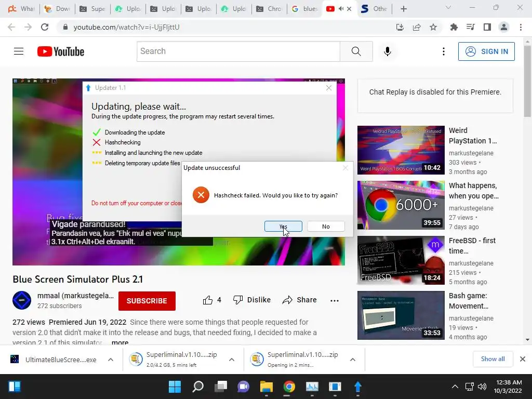The width and height of the screenshot is (532, 399).
Task: Mute the YouTube tab audio icon
Action: pyautogui.click(x=341, y=9)
